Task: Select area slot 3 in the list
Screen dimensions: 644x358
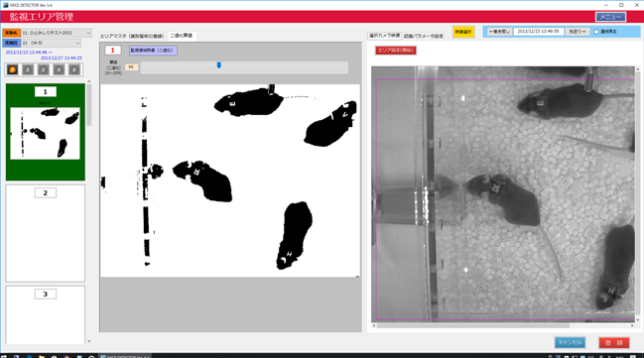Action: [46, 315]
